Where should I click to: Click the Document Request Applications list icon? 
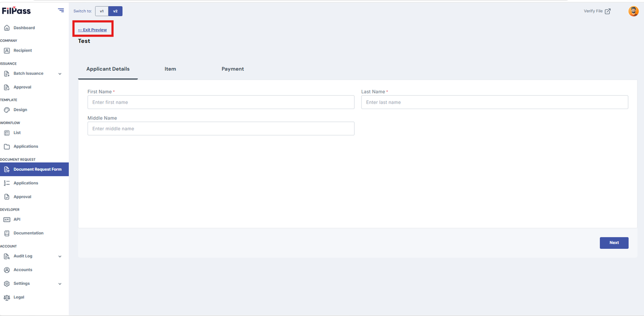coord(7,183)
